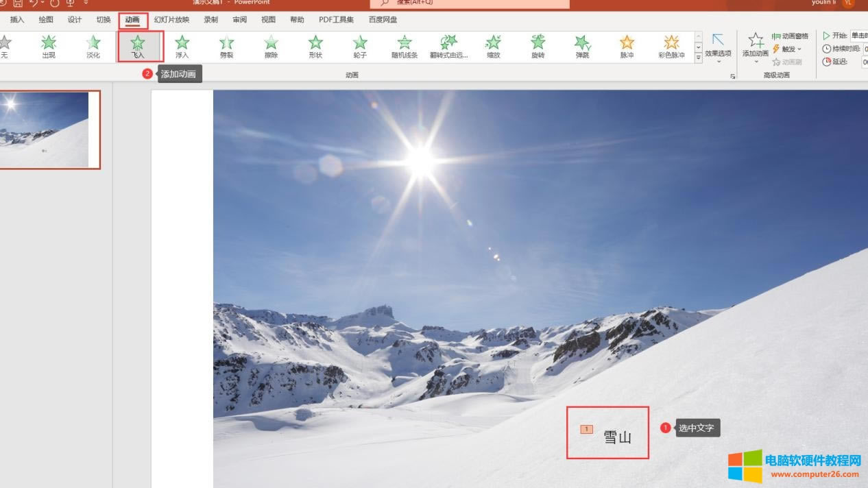The height and width of the screenshot is (488, 868).
Task: Click the user avatar YL
Action: 848,3
